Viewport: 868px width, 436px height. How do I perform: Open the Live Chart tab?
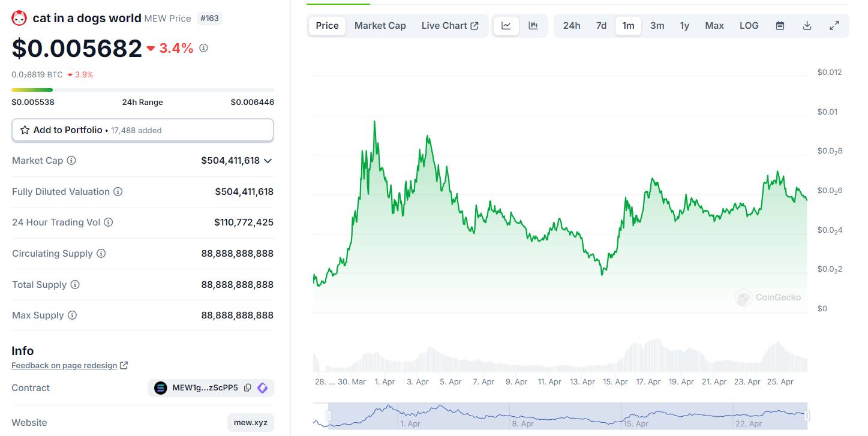[450, 26]
